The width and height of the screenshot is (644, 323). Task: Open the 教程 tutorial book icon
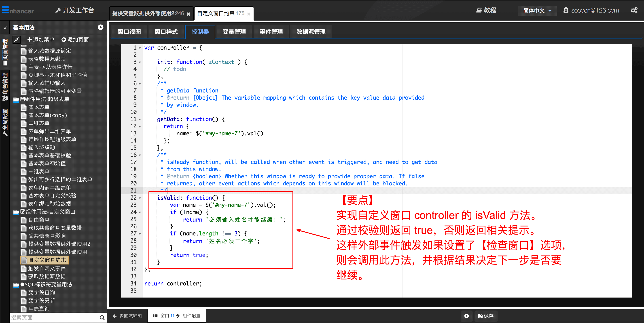tap(479, 10)
